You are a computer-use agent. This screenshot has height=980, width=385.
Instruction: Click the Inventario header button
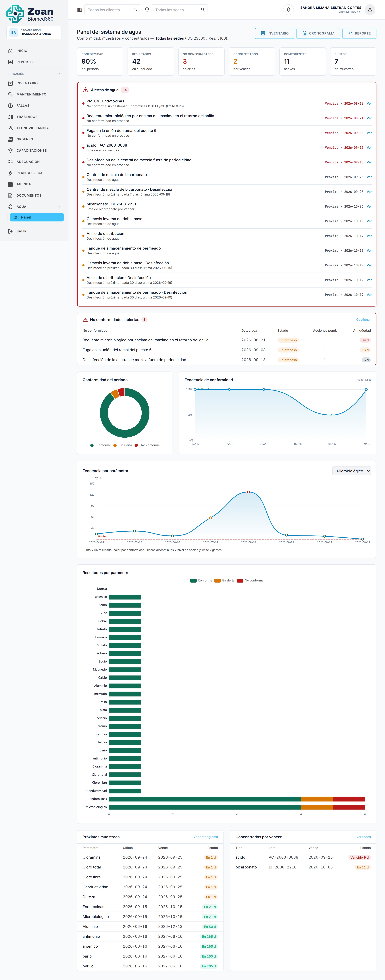tap(275, 33)
